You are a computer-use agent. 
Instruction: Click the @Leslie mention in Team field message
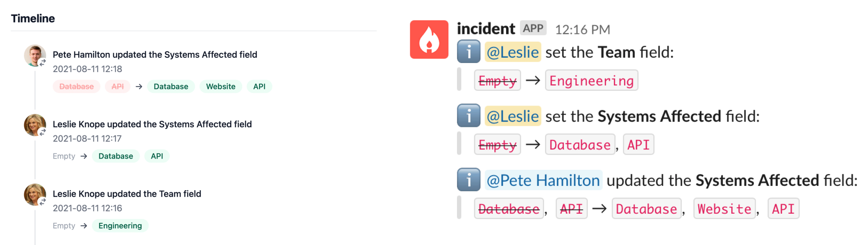[513, 52]
